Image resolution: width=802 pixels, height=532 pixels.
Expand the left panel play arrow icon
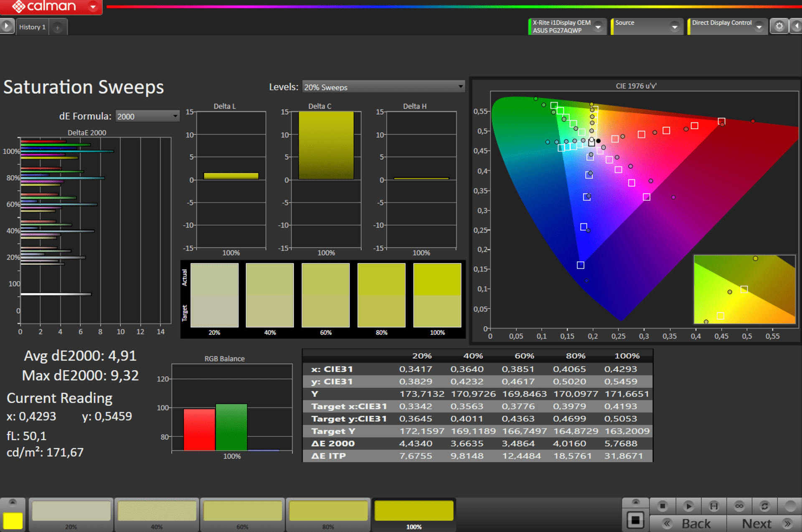point(7,26)
